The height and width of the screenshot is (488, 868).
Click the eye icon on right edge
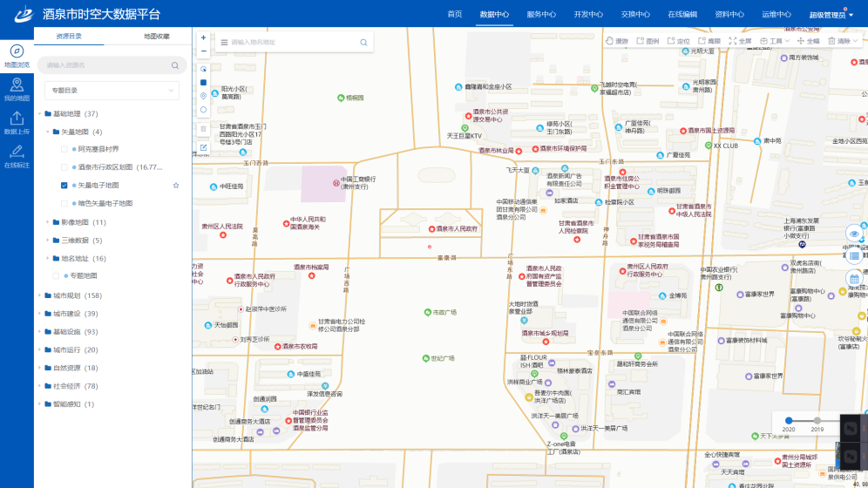pos(854,234)
